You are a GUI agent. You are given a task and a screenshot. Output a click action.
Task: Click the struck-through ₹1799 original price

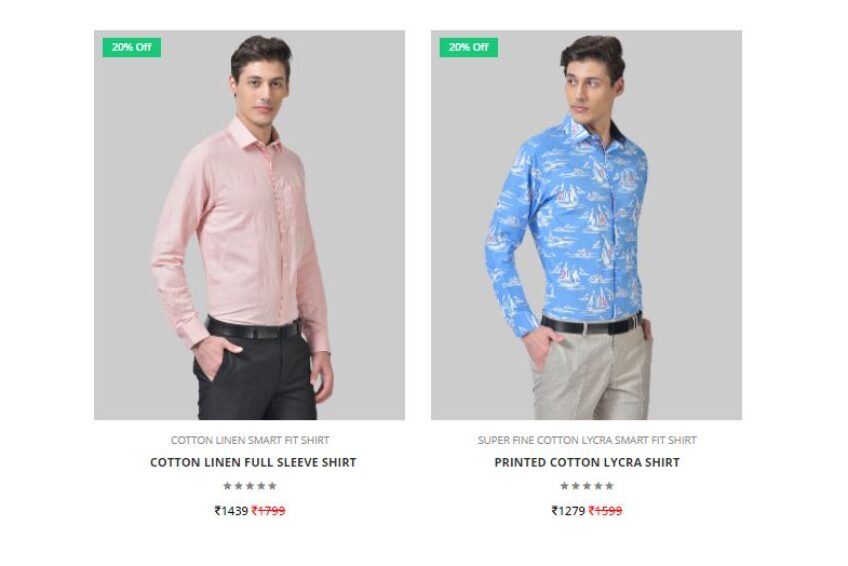[268, 510]
